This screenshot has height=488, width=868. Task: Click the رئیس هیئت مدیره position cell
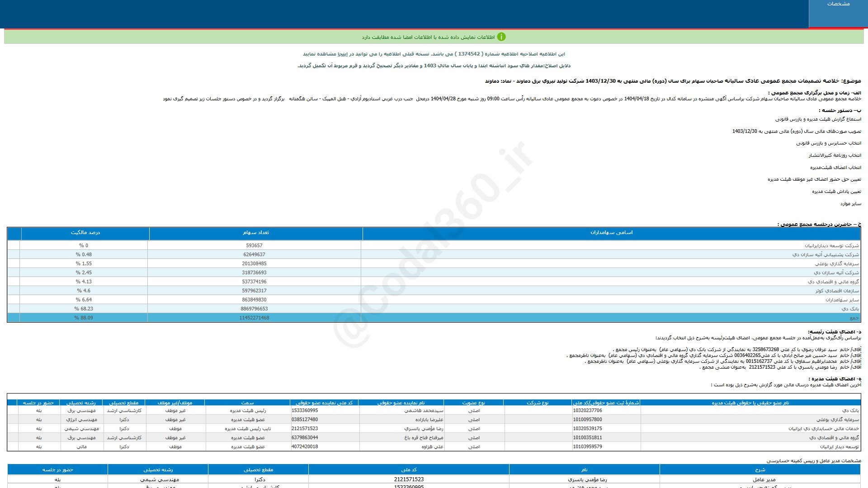pyautogui.click(x=248, y=411)
